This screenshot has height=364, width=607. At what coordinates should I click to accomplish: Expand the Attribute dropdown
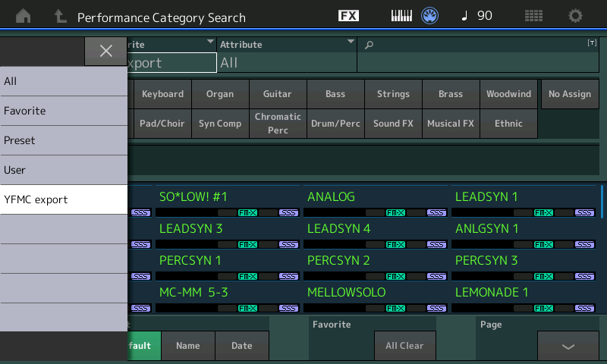[x=351, y=42]
